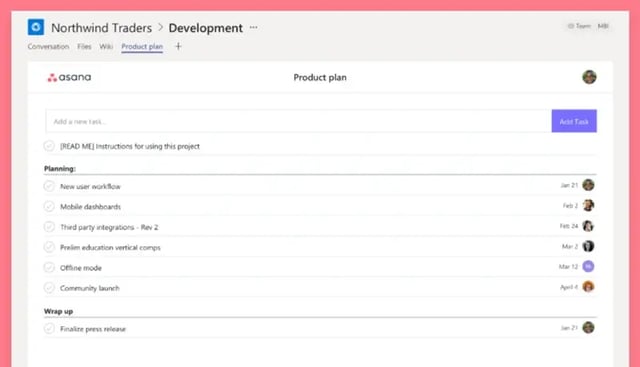
Task: Open the Wiki tab
Action: [x=106, y=47]
